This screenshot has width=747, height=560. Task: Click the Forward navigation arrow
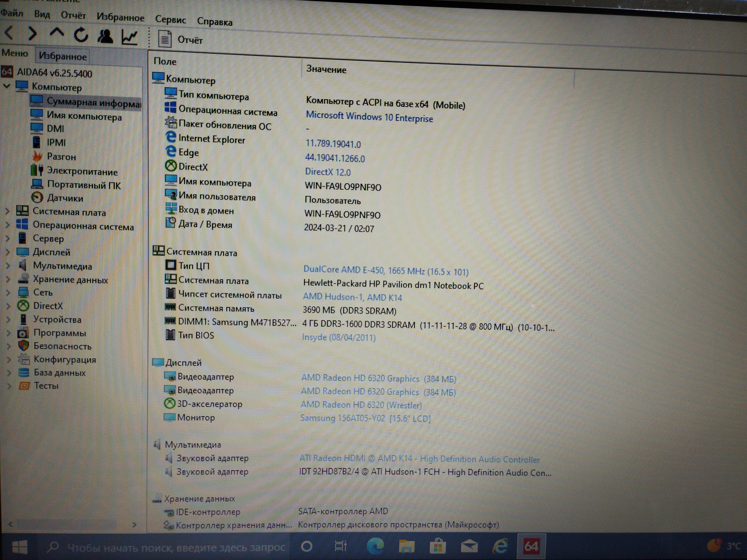pyautogui.click(x=33, y=34)
